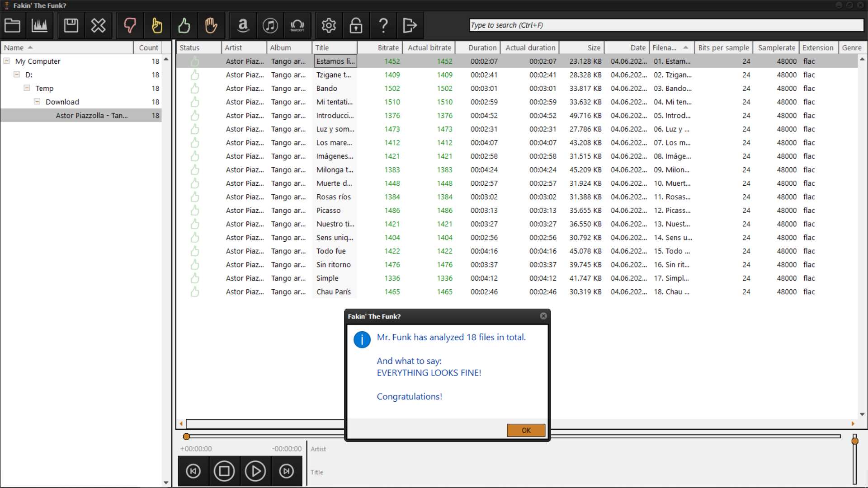Open help question mark icon
Image resolution: width=868 pixels, height=488 pixels.
(x=383, y=25)
